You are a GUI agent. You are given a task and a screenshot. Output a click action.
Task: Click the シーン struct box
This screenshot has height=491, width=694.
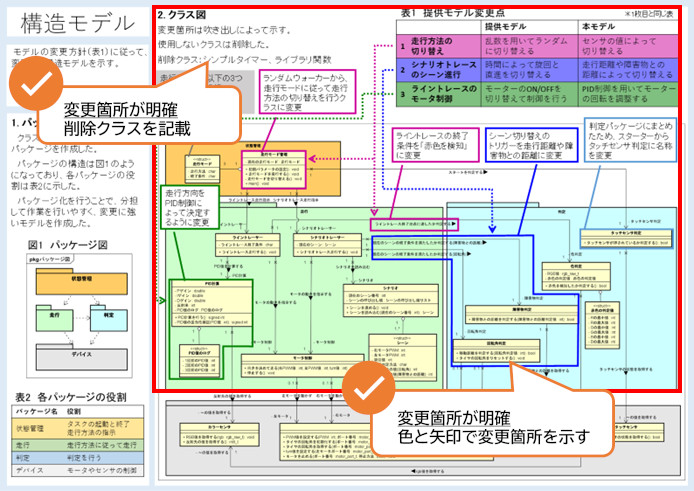point(402,358)
